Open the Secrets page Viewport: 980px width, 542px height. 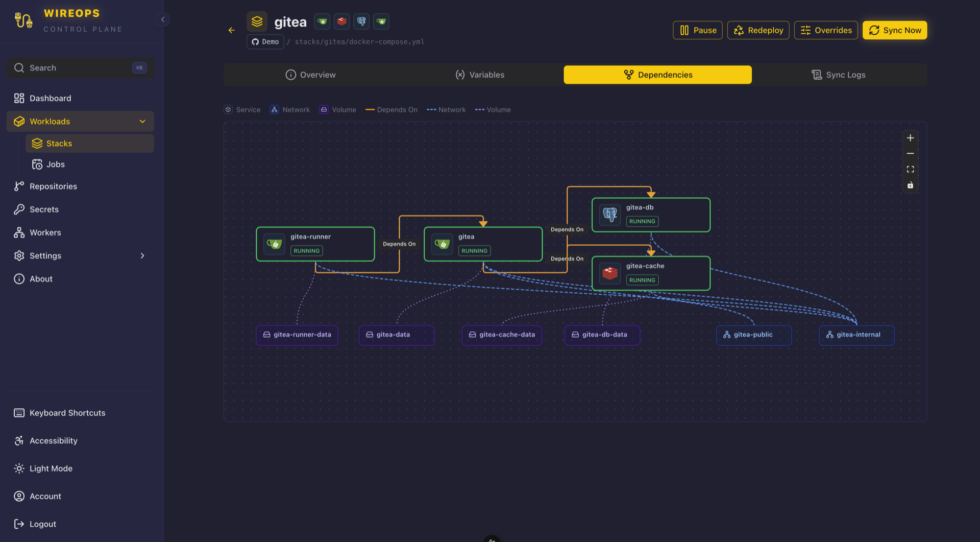(80, 209)
